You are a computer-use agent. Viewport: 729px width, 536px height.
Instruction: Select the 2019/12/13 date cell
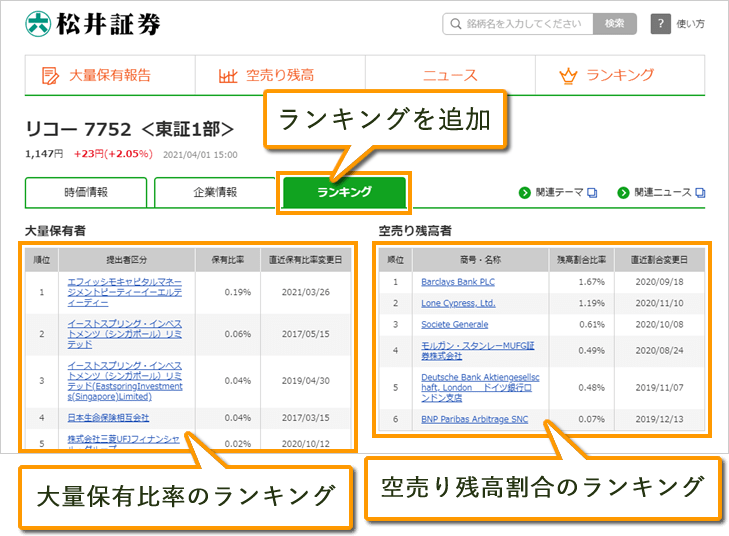(x=659, y=419)
